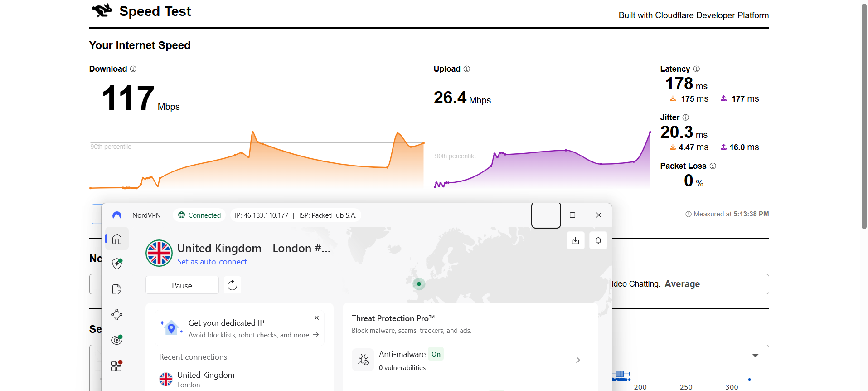The width and height of the screenshot is (868, 391).
Task: Pause the VPN connection
Action: tap(182, 285)
